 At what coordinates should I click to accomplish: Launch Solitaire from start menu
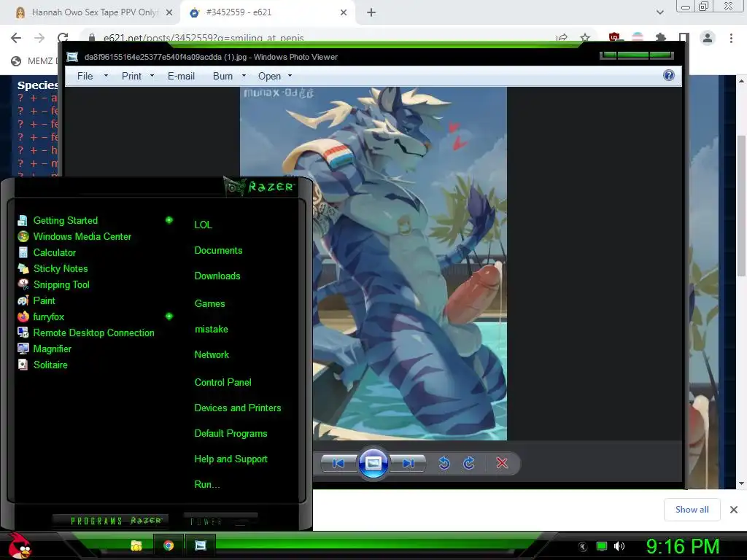tap(50, 365)
